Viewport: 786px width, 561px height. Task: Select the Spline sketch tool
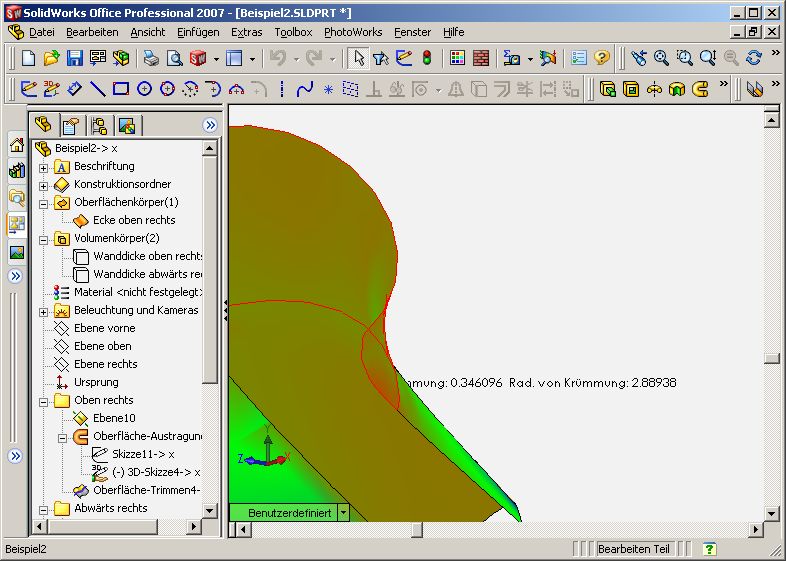305,89
